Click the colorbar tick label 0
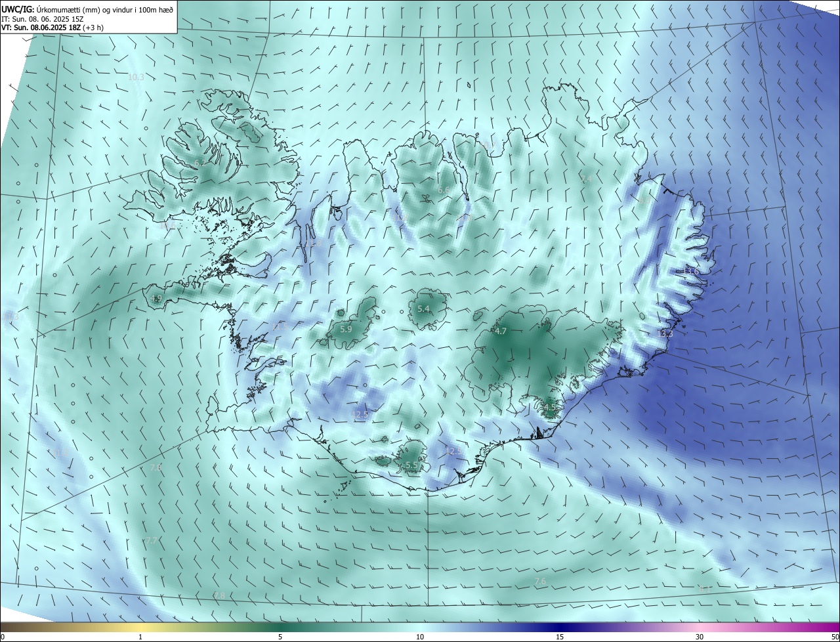 pyautogui.click(x=3, y=637)
